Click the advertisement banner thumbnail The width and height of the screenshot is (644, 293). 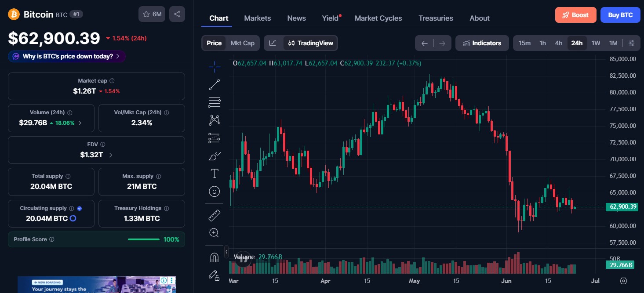[x=96, y=285]
